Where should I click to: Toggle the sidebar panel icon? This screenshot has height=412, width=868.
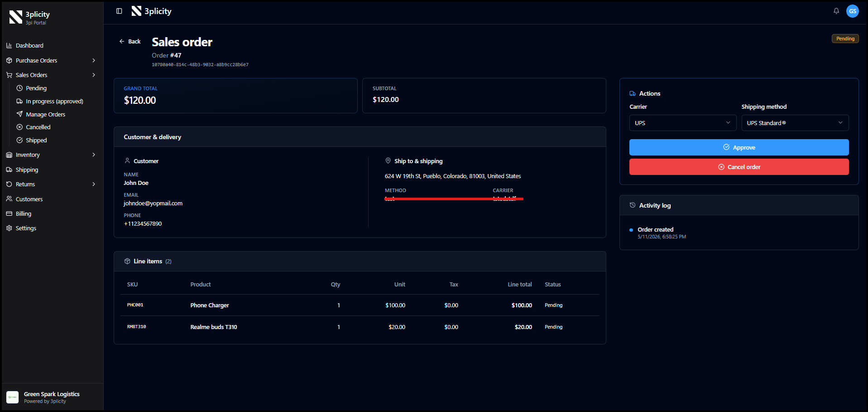tap(119, 11)
